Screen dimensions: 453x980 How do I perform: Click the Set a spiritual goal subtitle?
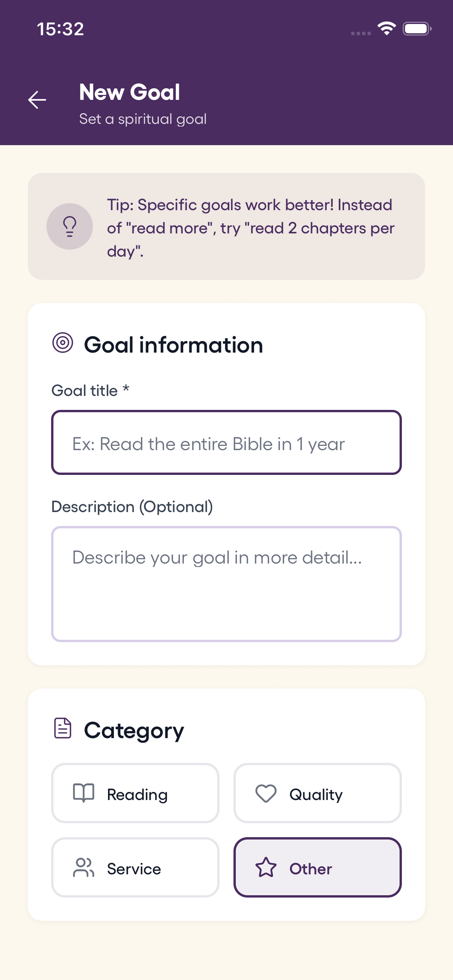coord(143,119)
